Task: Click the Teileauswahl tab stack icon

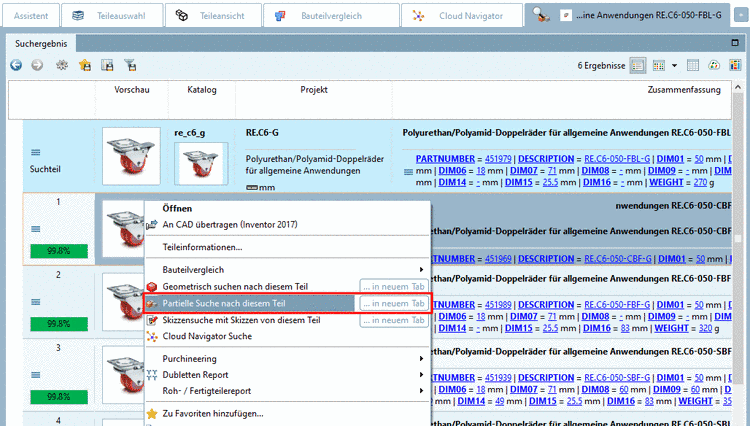Action: [x=78, y=16]
